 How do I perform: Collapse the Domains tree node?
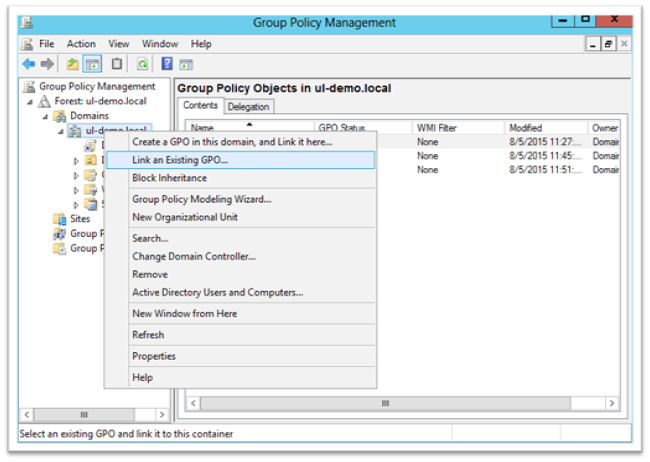click(x=45, y=116)
